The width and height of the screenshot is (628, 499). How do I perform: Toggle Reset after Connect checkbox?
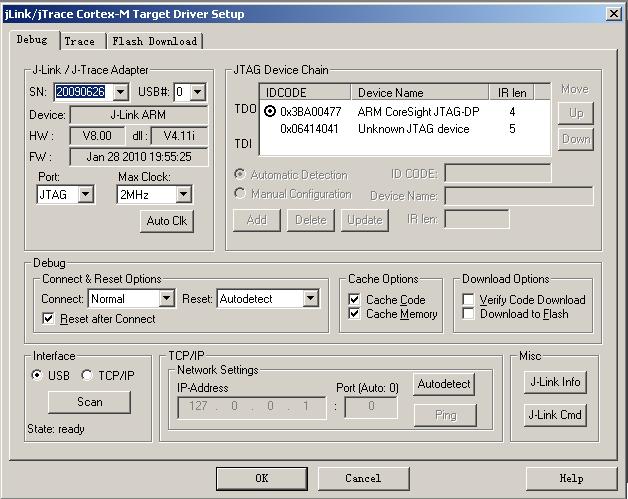coord(48,319)
